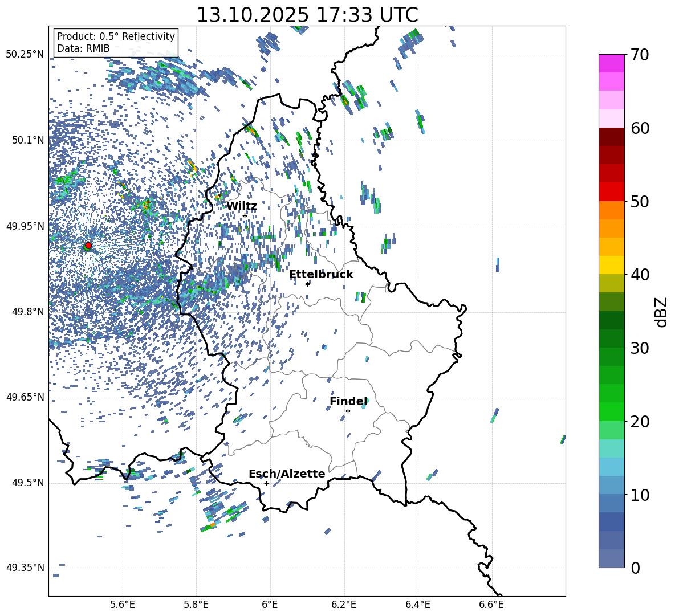Viewport: 675px width, 616px height.
Task: Click the Wiltz station cross marker
Action: point(245,215)
